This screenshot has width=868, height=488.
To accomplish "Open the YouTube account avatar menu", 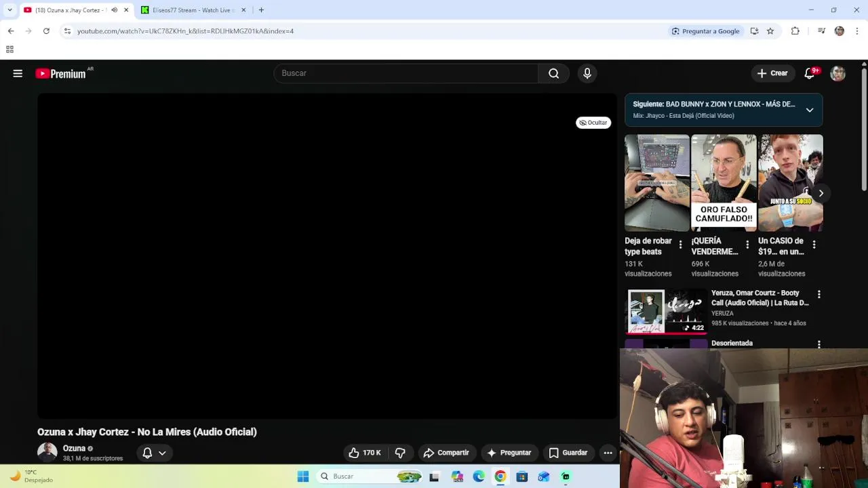I will pyautogui.click(x=838, y=73).
